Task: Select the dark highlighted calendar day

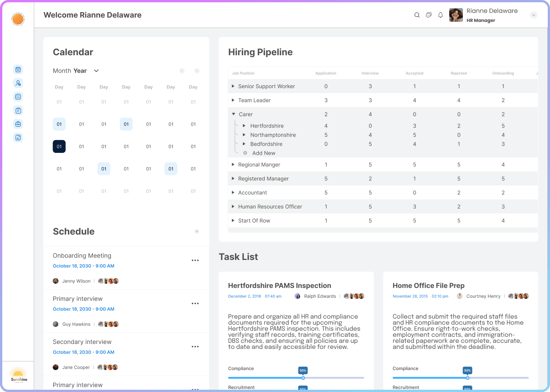Action: 59,146
